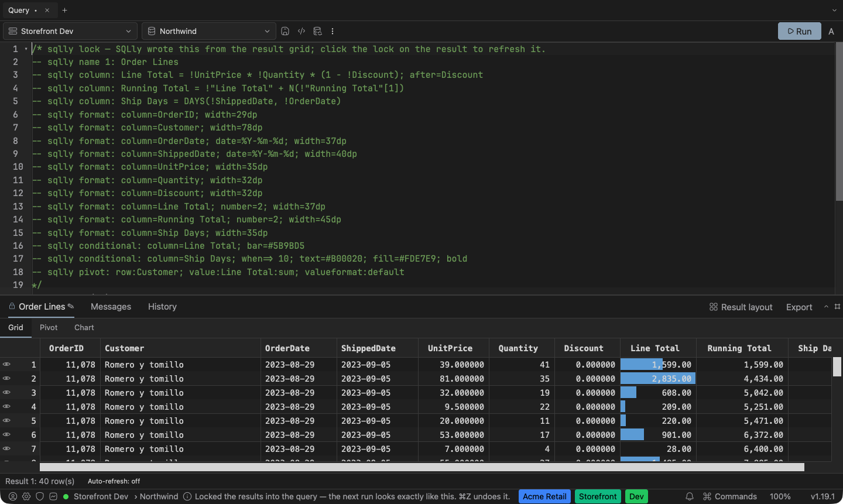This screenshot has height=504, width=843.
Task: Open the Storefront Dev connection dropdown
Action: [70, 31]
